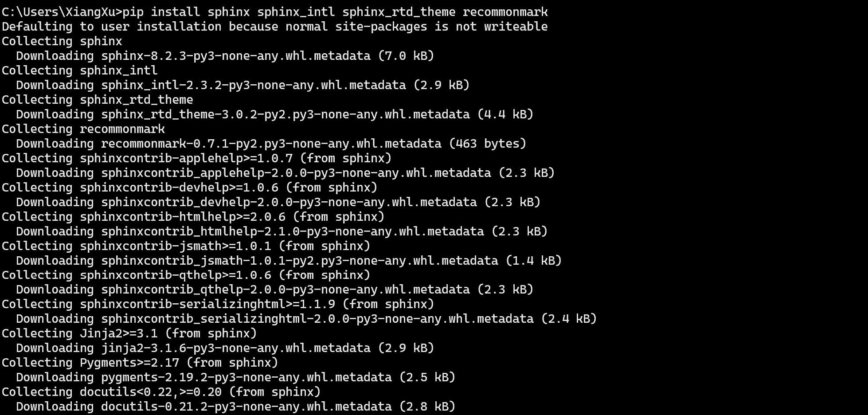
Task: Click the 'Collecting sphinx_rtd_theme' line
Action: click(98, 100)
